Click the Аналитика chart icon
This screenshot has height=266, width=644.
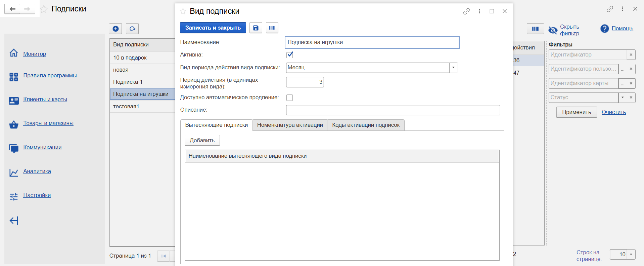[14, 173]
